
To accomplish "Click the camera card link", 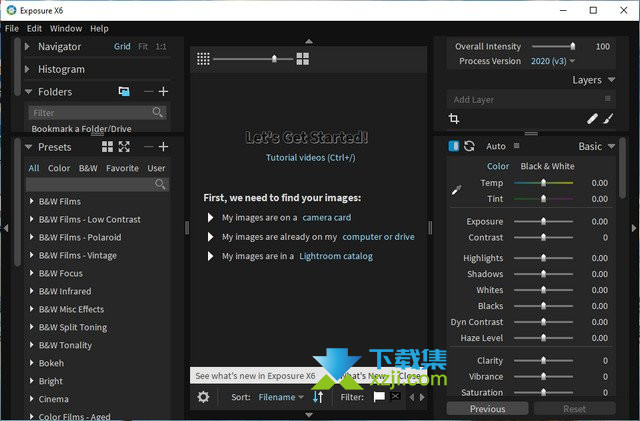I will pyautogui.click(x=327, y=218).
